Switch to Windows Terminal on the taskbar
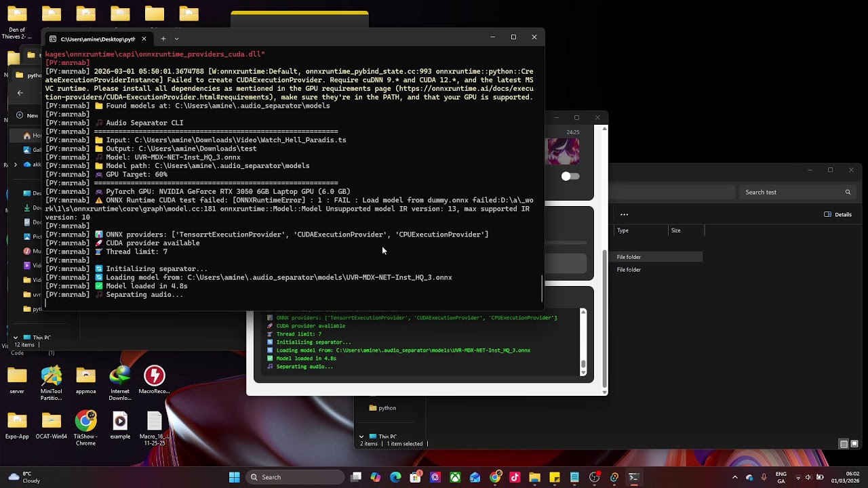This screenshot has width=868, height=488. [x=633, y=477]
